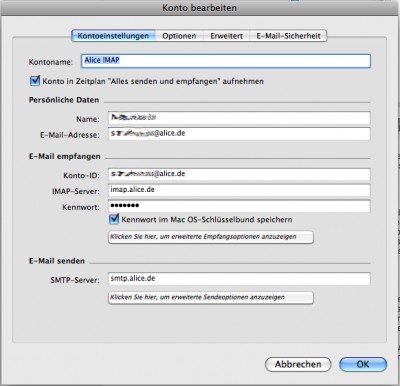Click into the Name text field
This screenshot has width=400, height=386.
tap(239, 118)
